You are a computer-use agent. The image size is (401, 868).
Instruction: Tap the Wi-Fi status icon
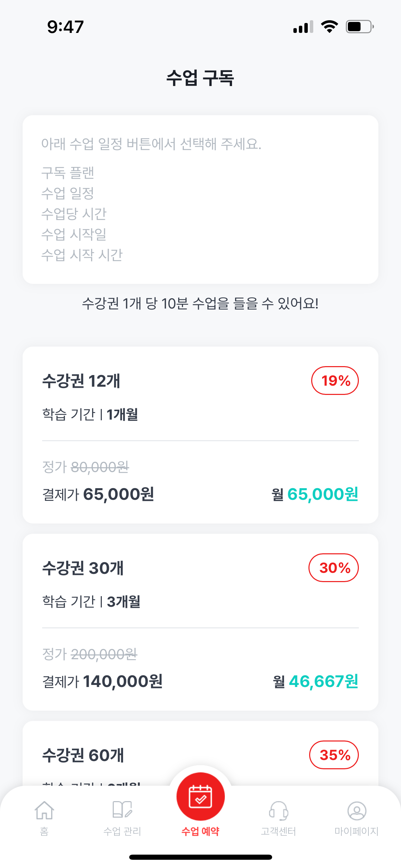(329, 26)
